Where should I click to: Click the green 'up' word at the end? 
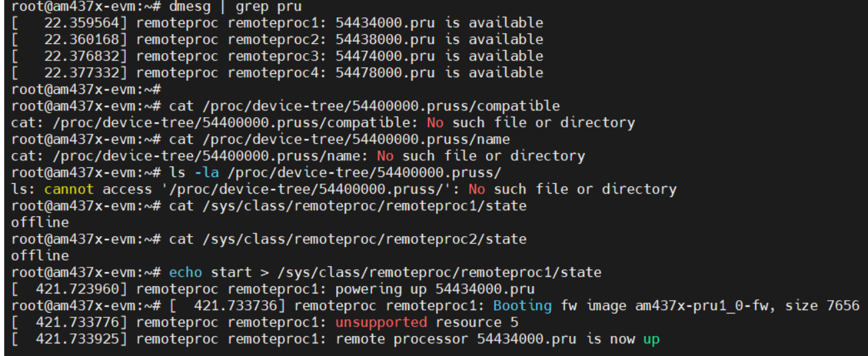coord(651,339)
